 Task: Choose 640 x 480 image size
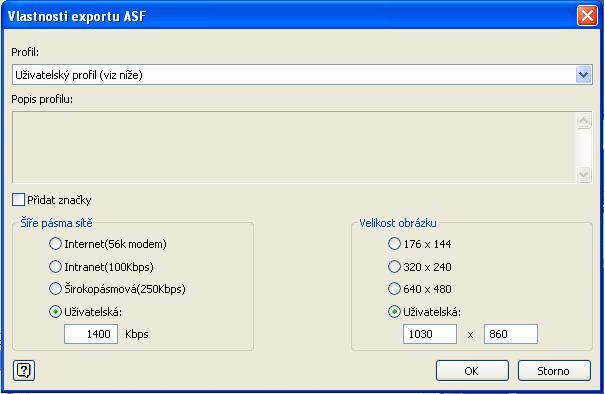click(394, 289)
